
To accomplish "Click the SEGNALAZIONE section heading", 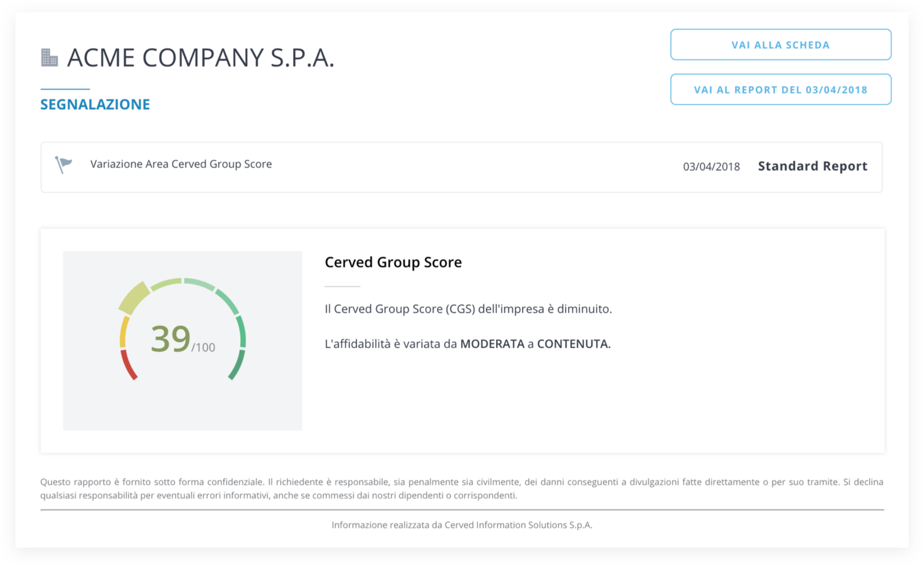I will point(95,104).
